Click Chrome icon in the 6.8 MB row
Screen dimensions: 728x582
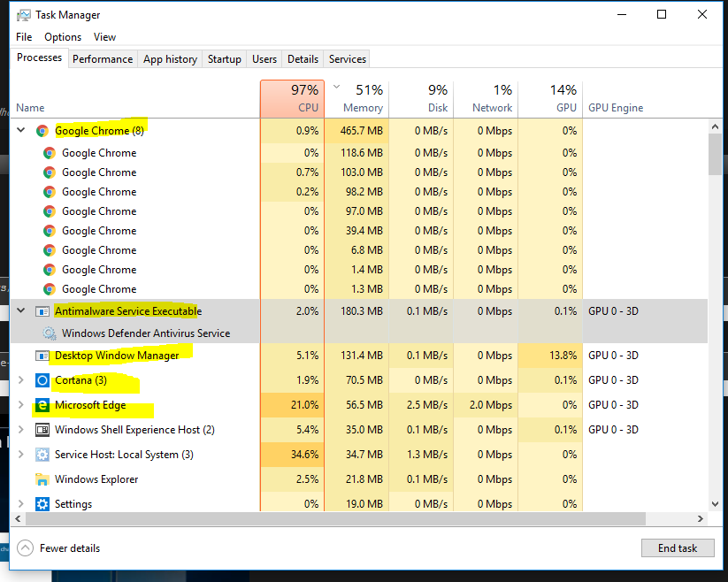pyautogui.click(x=50, y=250)
